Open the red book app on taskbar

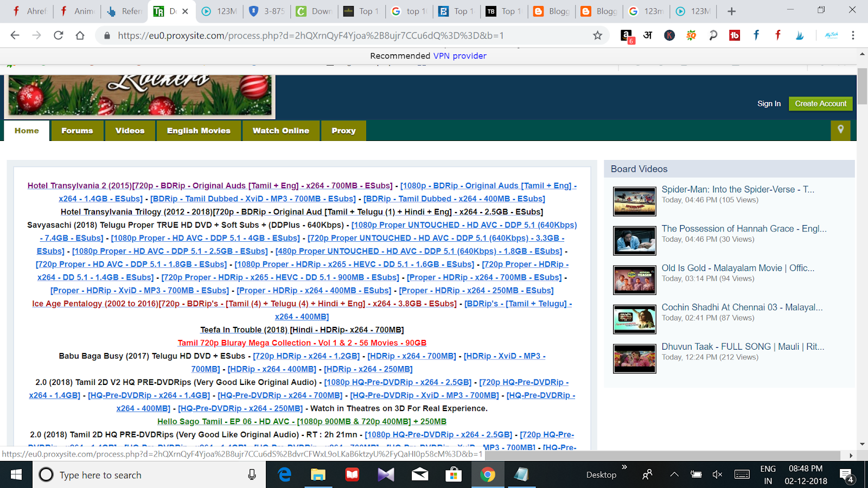point(352,475)
